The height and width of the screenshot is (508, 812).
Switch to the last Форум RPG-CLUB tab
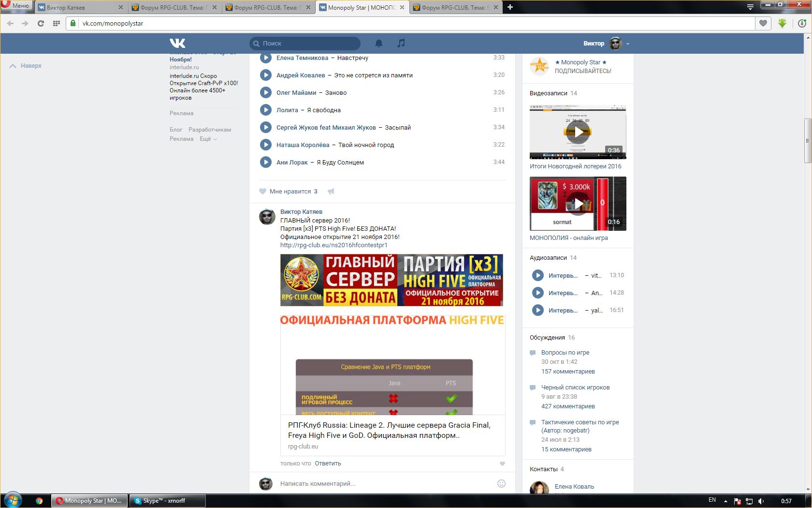[x=455, y=7]
